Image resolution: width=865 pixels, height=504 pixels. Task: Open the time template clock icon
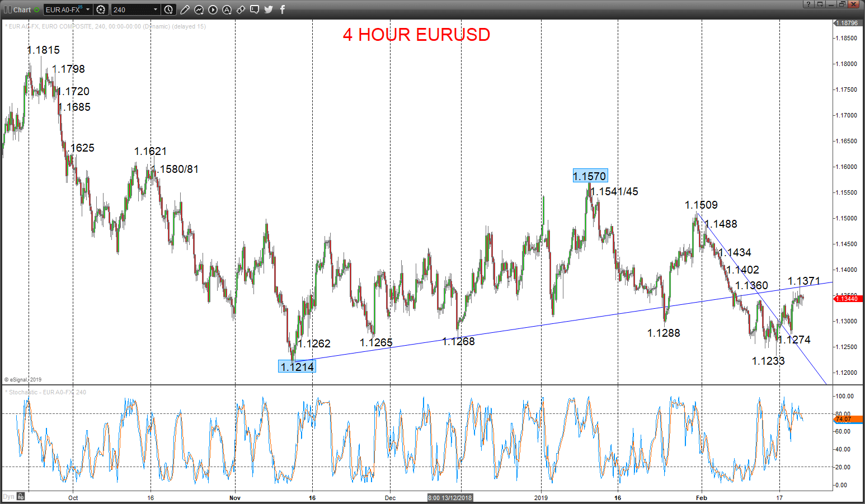coord(168,10)
